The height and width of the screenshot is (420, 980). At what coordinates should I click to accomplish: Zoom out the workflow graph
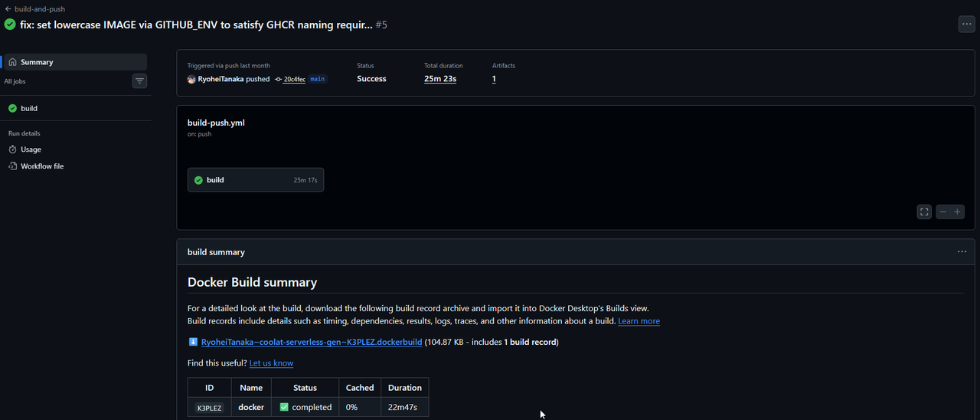point(943,212)
